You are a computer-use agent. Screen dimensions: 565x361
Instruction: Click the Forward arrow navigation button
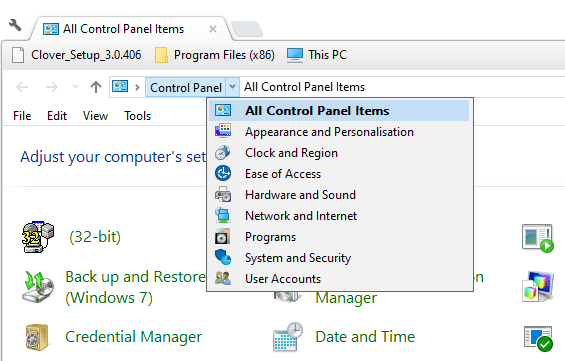(x=52, y=87)
